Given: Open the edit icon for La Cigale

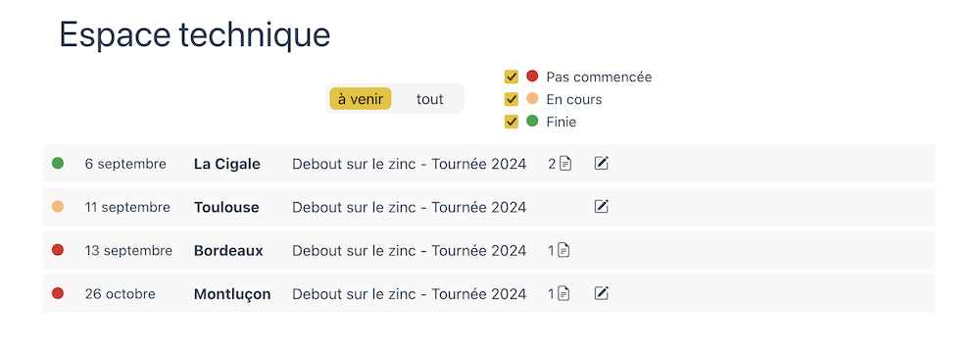Looking at the screenshot, I should [x=602, y=164].
